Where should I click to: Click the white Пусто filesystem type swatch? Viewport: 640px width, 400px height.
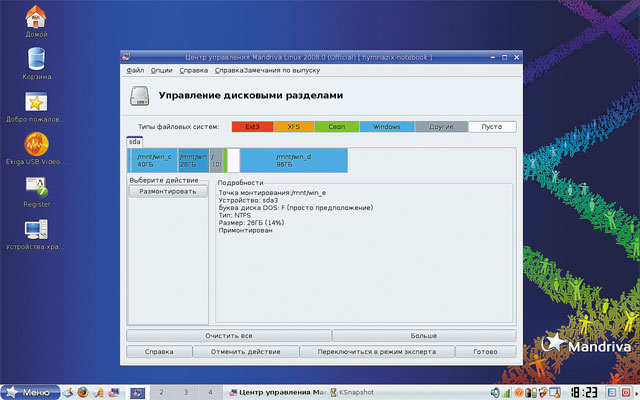click(x=492, y=127)
